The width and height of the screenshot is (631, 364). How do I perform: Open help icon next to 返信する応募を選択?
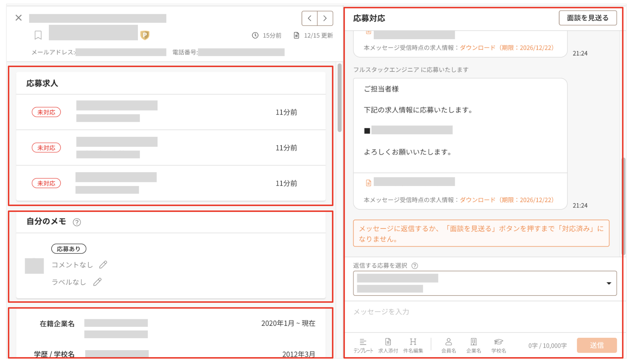pyautogui.click(x=415, y=266)
